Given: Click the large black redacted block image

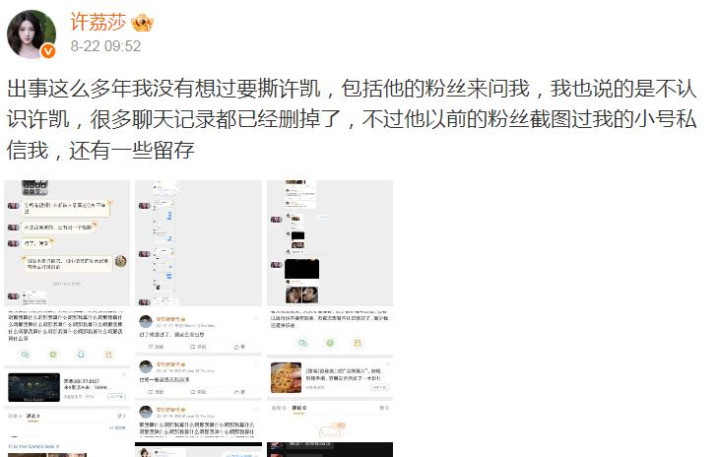Looking at the screenshot, I should (302, 269).
